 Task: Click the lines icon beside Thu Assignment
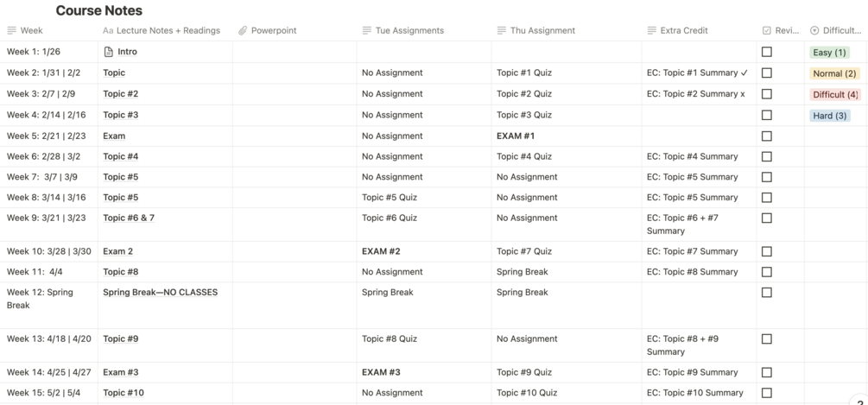(502, 30)
